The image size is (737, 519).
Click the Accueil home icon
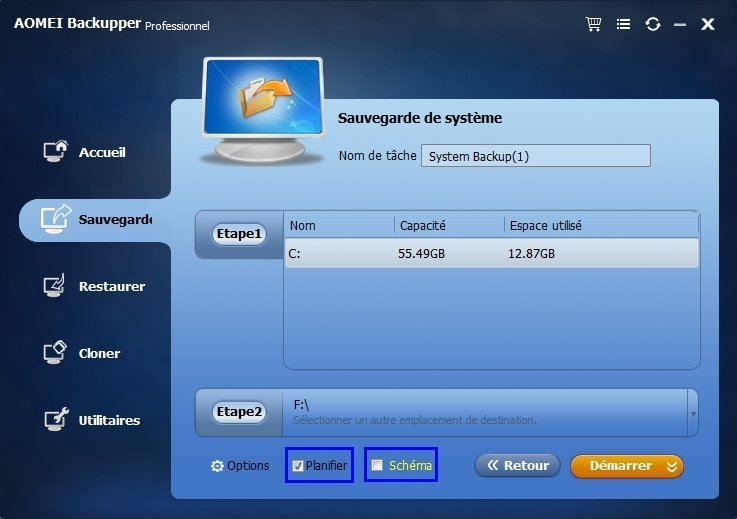click(55, 151)
